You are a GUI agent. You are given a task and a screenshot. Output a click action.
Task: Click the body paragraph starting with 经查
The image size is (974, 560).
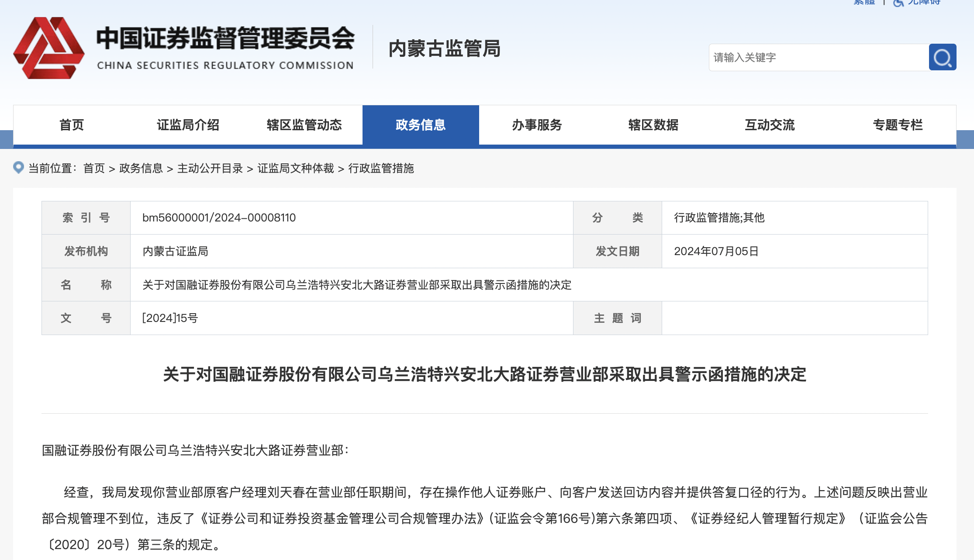click(x=485, y=519)
